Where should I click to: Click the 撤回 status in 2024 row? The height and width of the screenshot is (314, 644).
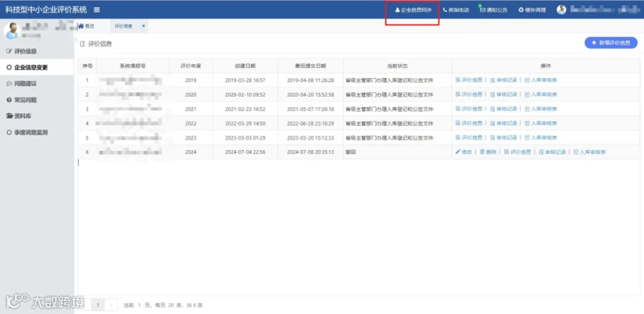pos(351,152)
